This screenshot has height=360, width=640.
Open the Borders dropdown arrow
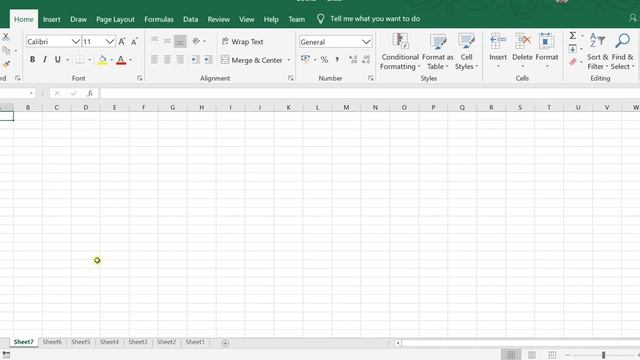pos(89,60)
